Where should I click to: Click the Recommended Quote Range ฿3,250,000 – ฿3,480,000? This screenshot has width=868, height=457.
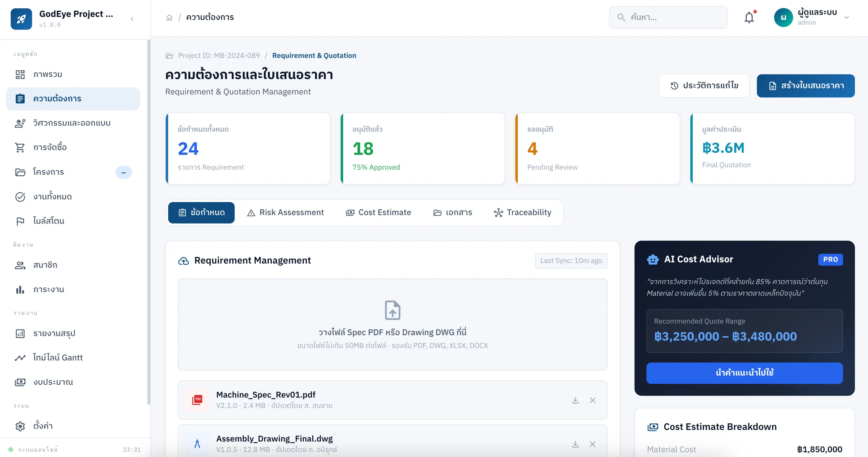[x=744, y=331]
